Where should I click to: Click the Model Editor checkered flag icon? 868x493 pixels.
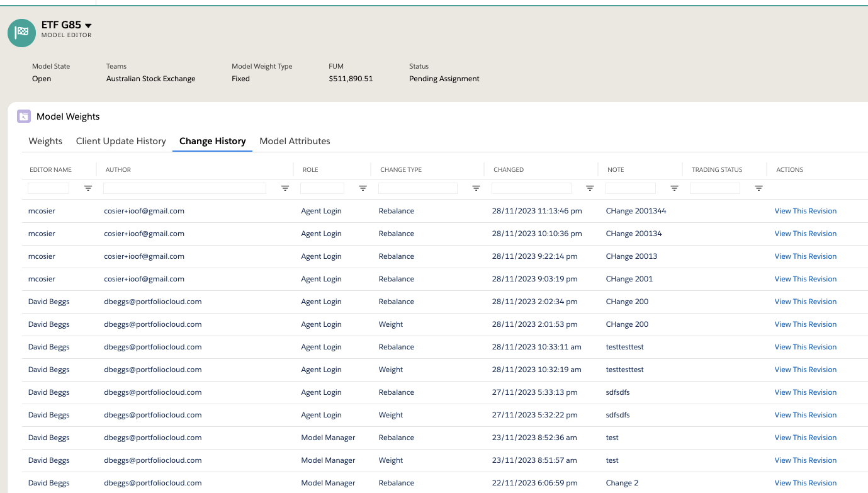pyautogui.click(x=21, y=33)
